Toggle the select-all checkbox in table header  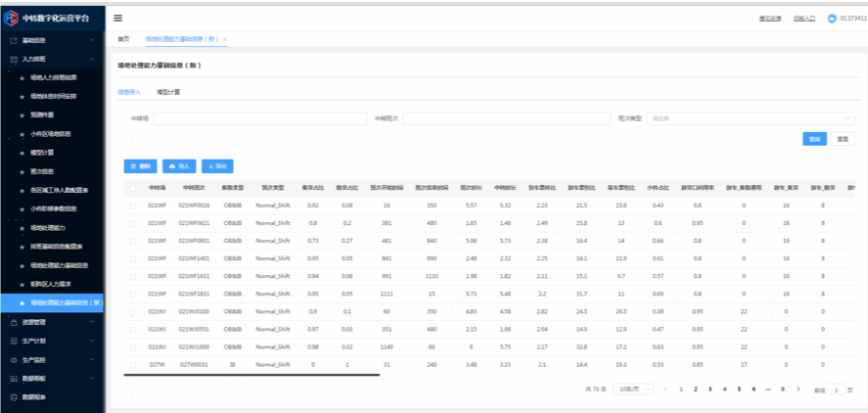pyautogui.click(x=133, y=187)
